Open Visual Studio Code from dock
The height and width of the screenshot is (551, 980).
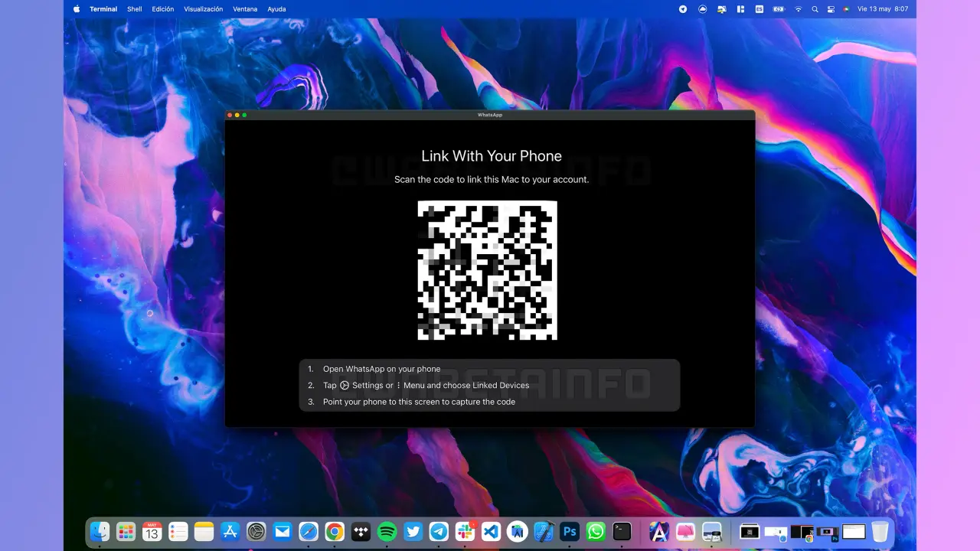coord(491,531)
